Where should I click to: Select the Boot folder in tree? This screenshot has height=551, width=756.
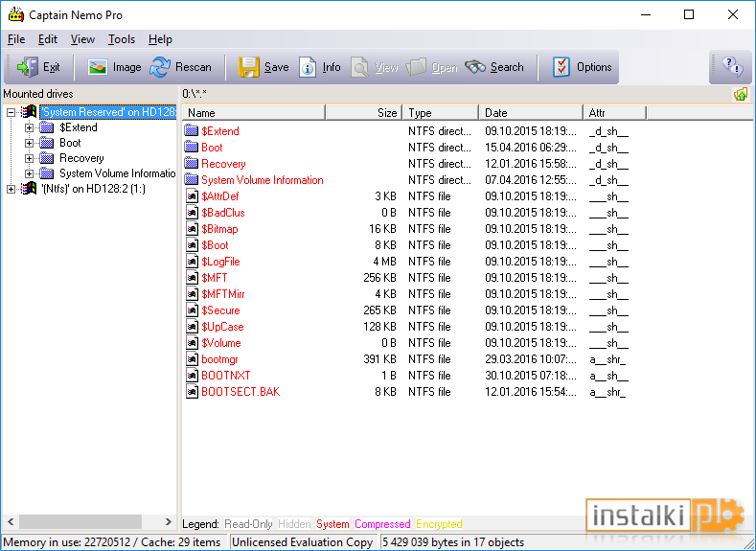coord(70,143)
